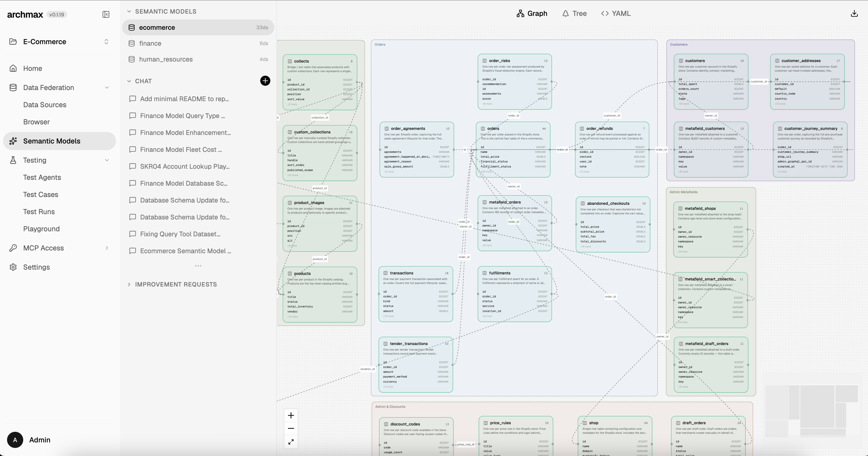The height and width of the screenshot is (456, 868).
Task: Open chat 'Fixing Query Tool Dataset'
Action: (x=180, y=234)
